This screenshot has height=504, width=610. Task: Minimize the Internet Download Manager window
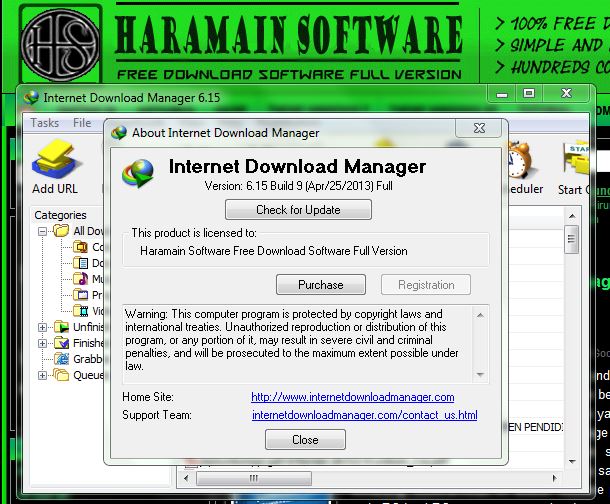coord(502,94)
